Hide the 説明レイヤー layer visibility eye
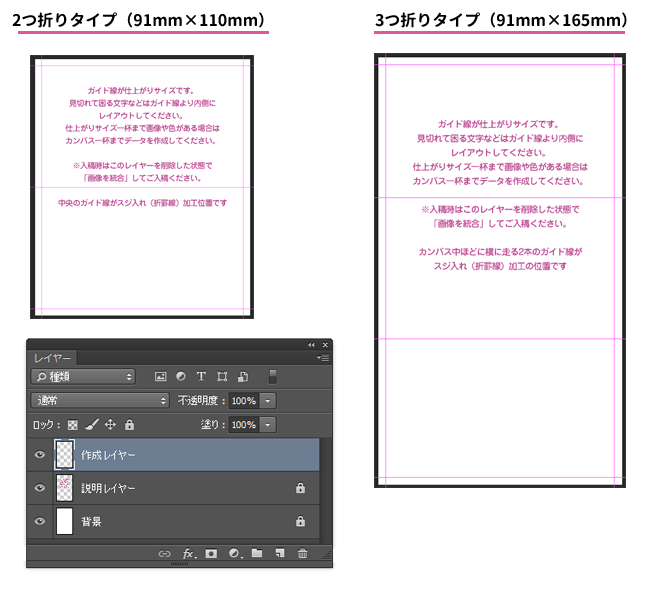 pos(40,488)
